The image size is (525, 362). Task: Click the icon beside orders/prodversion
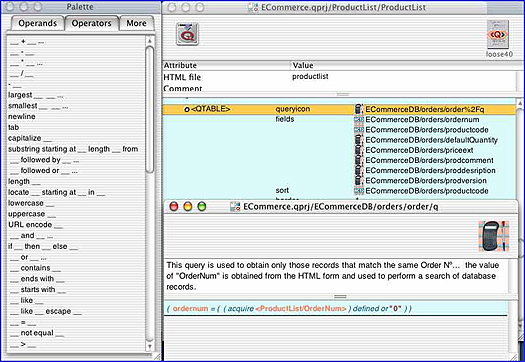[359, 180]
